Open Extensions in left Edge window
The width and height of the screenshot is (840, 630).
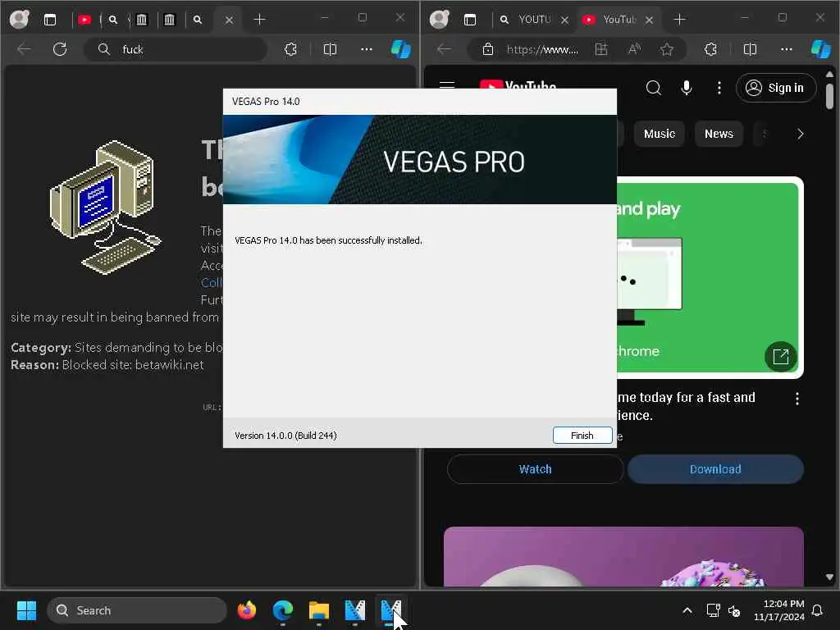[291, 49]
